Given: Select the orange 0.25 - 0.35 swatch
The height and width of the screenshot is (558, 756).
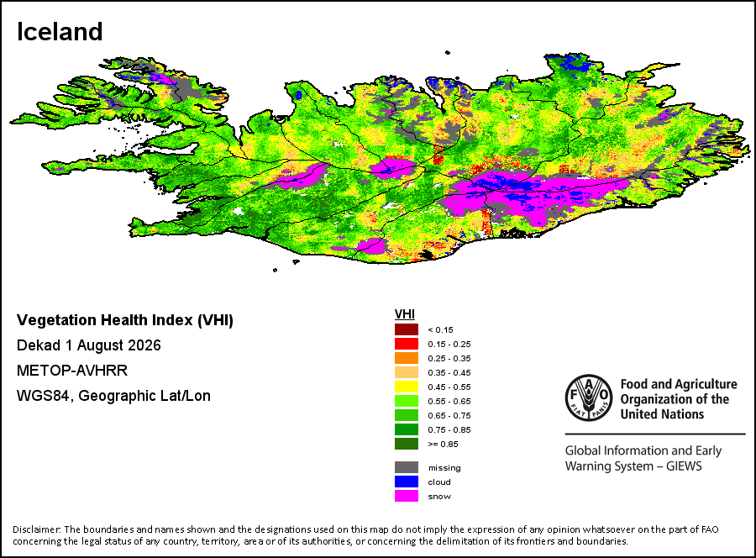Looking at the screenshot, I should 407,358.
